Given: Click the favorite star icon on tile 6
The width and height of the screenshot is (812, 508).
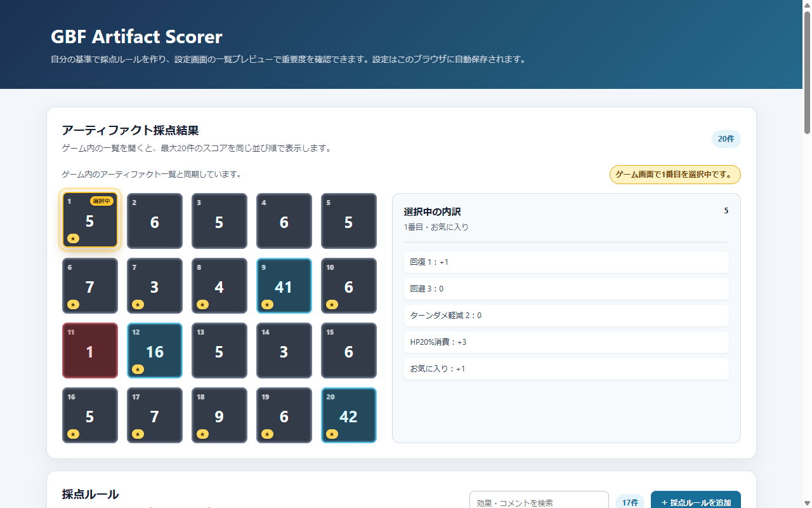Looking at the screenshot, I should coord(73,305).
